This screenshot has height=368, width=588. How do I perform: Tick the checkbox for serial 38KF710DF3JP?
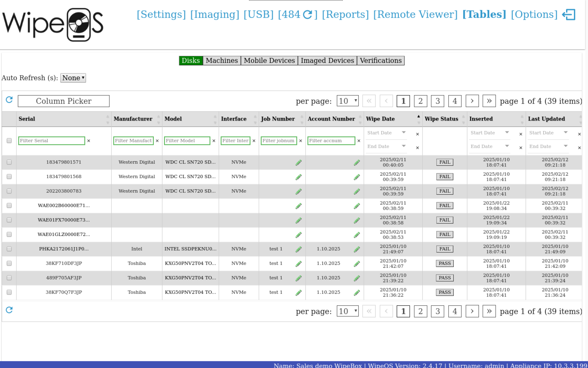9,263
